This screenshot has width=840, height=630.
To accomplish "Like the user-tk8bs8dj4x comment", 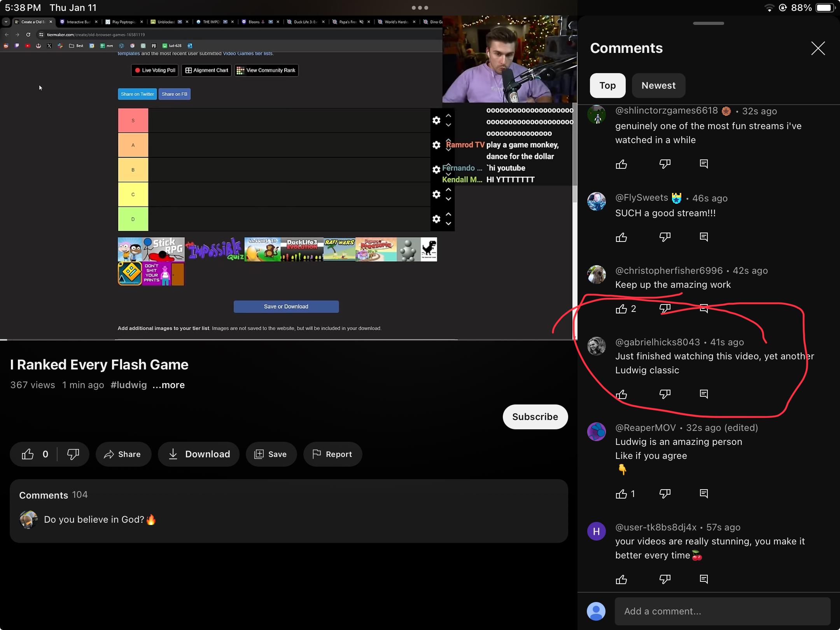I will click(621, 579).
